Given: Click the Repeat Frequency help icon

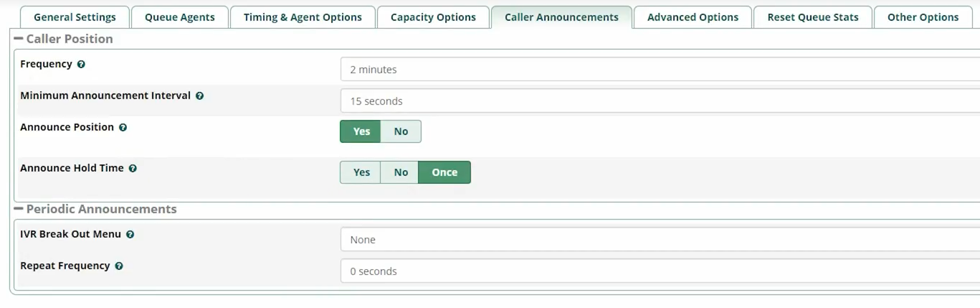Looking at the screenshot, I should 119,266.
